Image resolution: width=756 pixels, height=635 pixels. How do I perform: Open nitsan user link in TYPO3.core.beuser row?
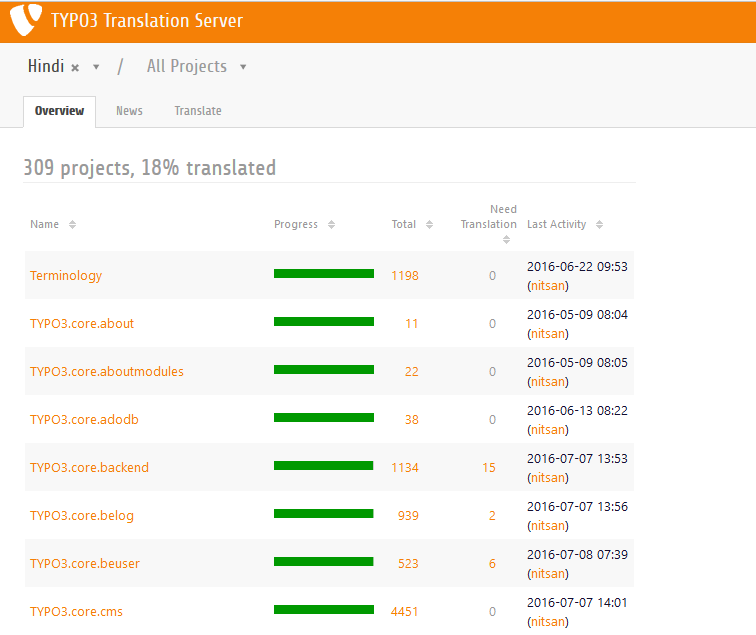point(548,574)
